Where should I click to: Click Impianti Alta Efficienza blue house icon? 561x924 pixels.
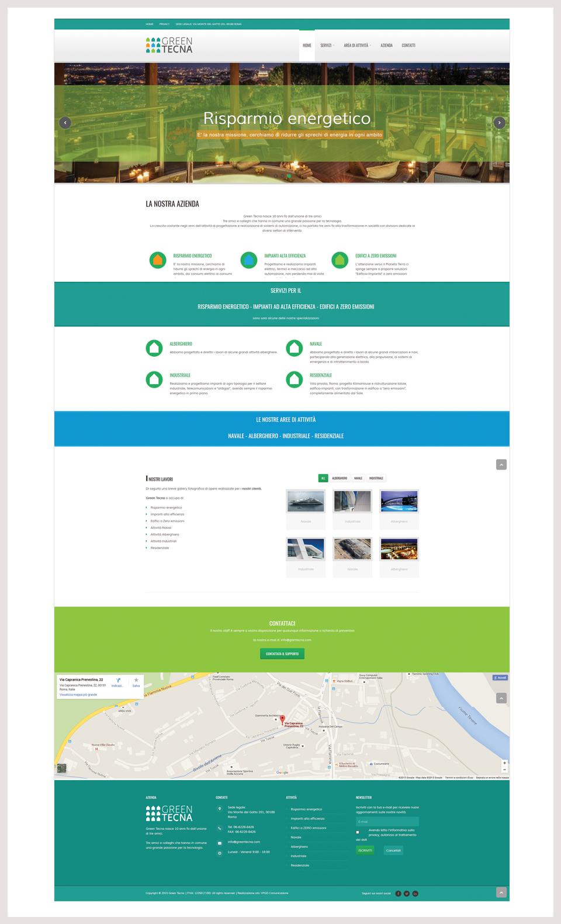(x=248, y=260)
